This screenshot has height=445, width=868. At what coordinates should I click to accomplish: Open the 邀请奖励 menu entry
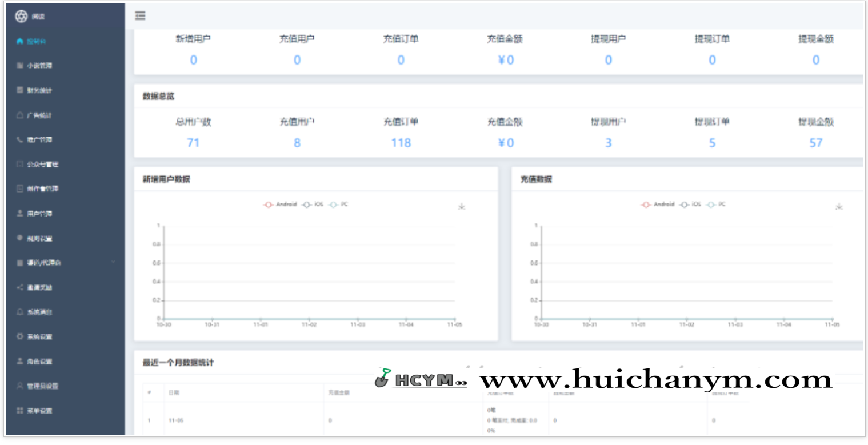coord(37,287)
